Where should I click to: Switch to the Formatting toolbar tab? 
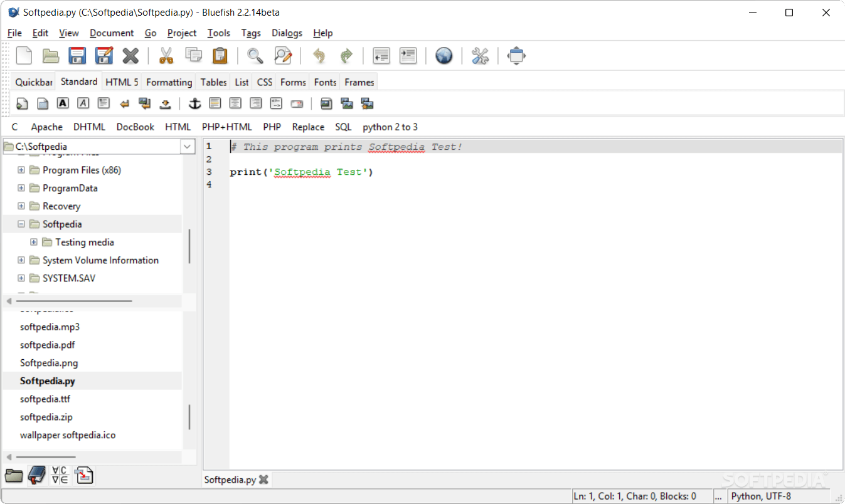point(169,82)
